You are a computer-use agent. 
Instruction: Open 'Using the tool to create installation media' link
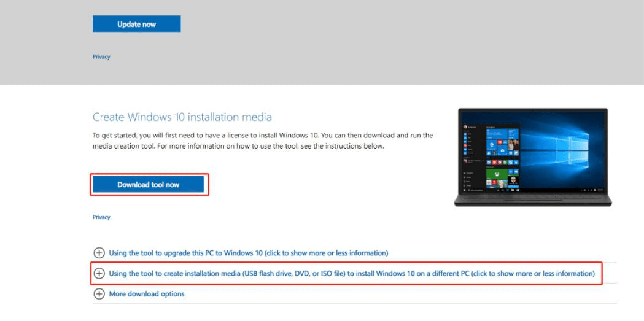[352, 273]
